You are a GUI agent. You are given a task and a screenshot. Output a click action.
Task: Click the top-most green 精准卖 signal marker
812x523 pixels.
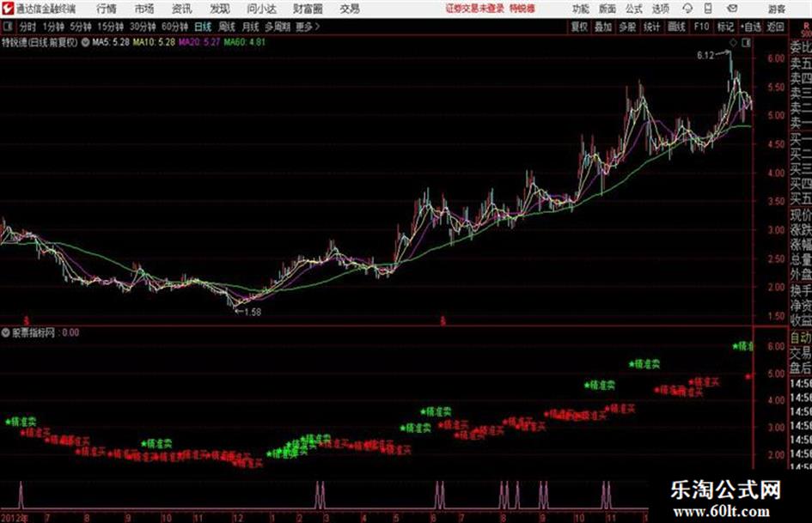click(743, 346)
